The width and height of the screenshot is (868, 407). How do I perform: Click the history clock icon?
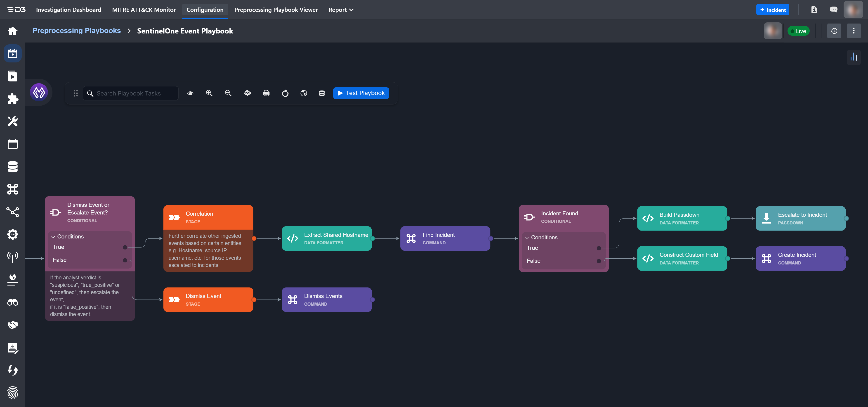(834, 31)
